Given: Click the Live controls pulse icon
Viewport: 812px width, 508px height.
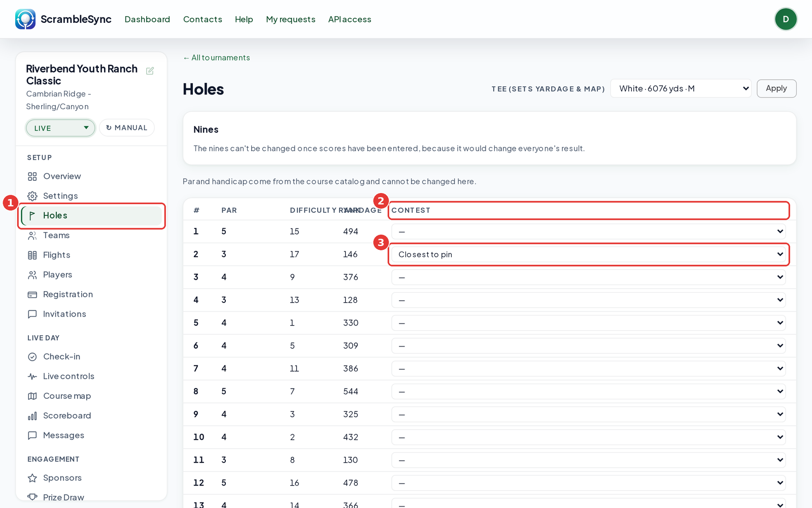Looking at the screenshot, I should 32,376.
